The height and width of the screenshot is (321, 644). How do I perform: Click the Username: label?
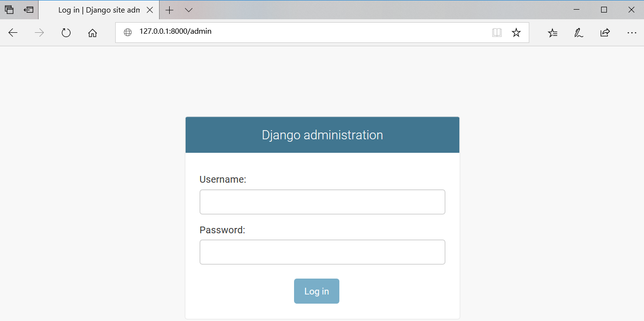pos(223,179)
